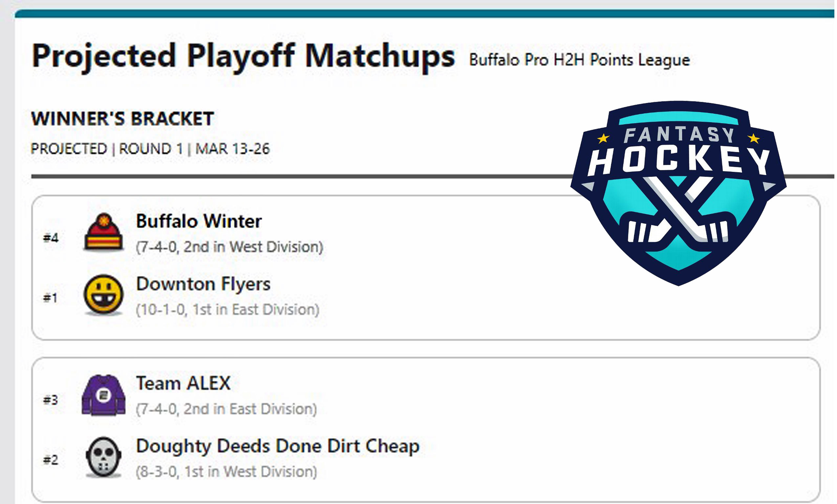Click the Downton Flyers smiley face icon
Image resolution: width=837 pixels, height=504 pixels.
pyautogui.click(x=103, y=294)
